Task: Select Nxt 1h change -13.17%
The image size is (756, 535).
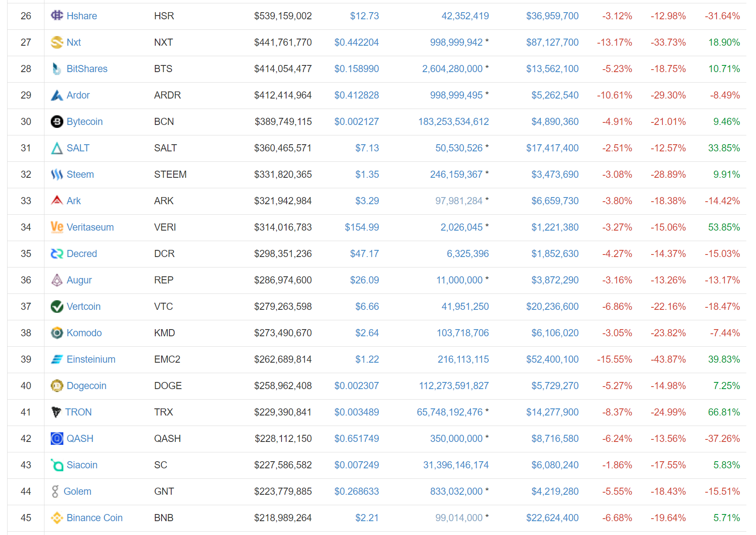Action: 615,42
